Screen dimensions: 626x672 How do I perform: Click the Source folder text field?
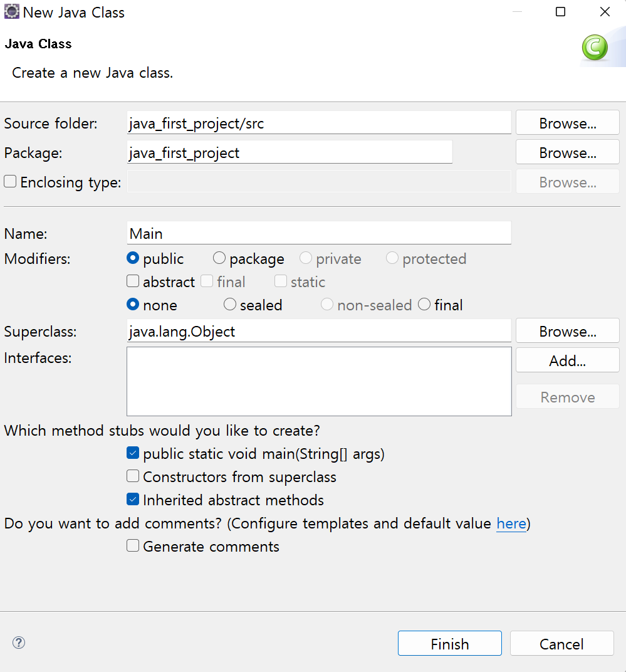point(319,123)
